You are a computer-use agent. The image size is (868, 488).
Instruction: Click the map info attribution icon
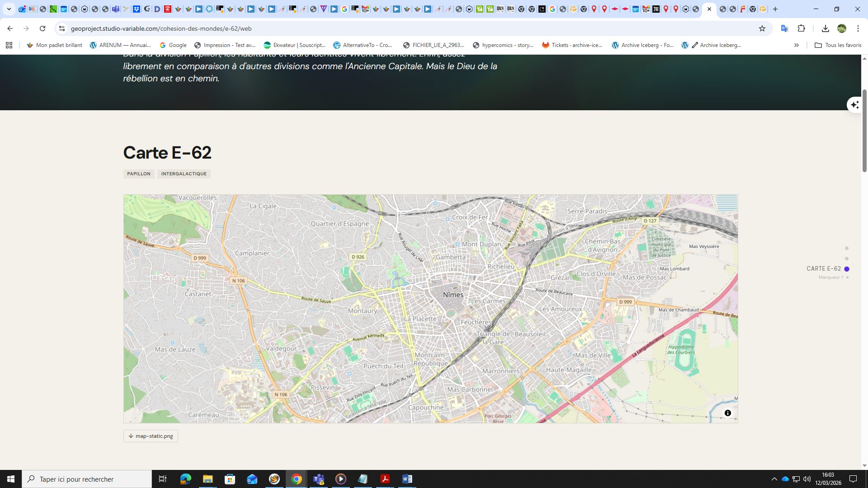(x=727, y=413)
